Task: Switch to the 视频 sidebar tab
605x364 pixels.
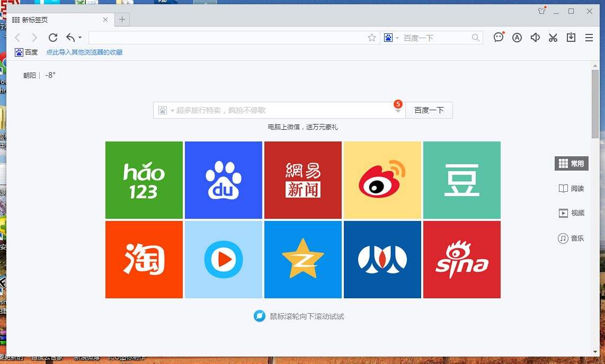Action: [572, 213]
